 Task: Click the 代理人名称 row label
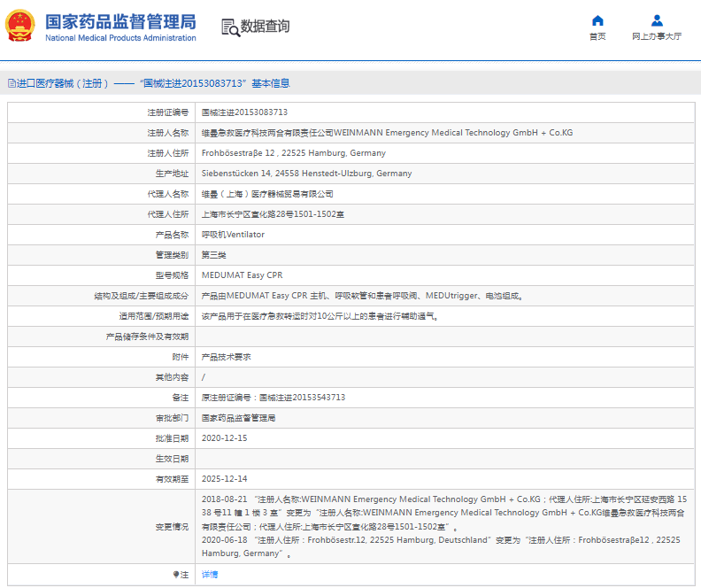point(168,194)
